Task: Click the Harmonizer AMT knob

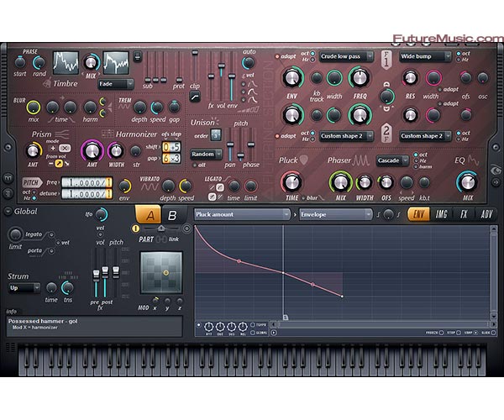Action: point(92,150)
